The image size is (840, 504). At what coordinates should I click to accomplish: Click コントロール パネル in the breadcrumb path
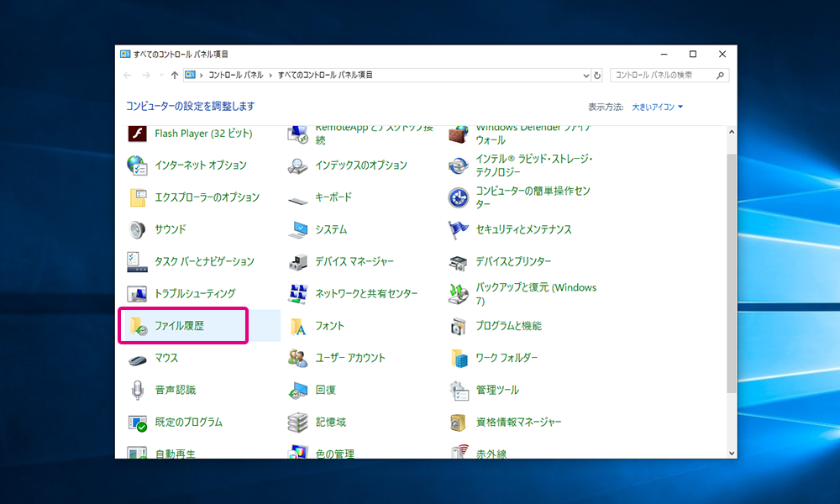pyautogui.click(x=235, y=75)
